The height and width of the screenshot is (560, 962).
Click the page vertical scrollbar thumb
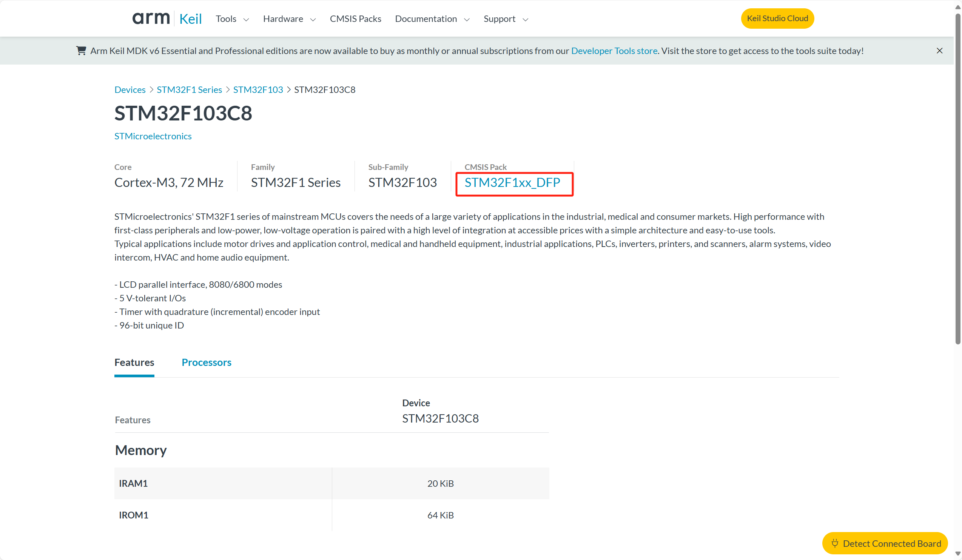pos(957,179)
